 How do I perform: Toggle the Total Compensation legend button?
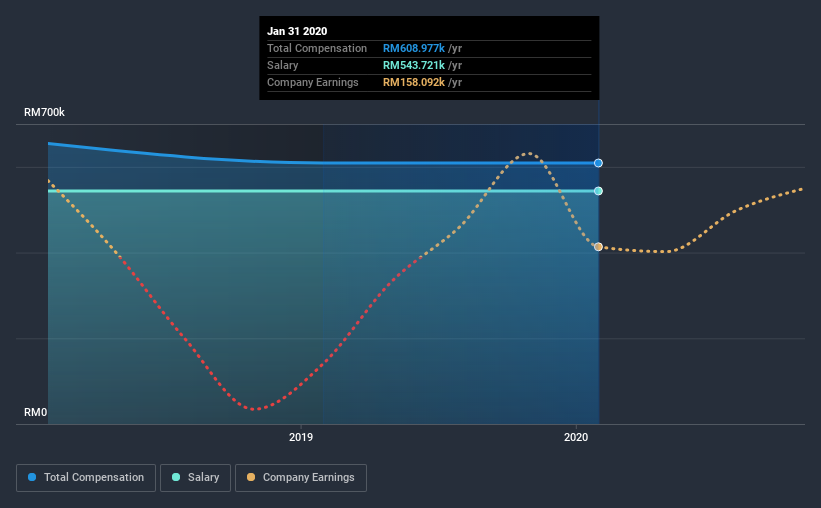86,478
